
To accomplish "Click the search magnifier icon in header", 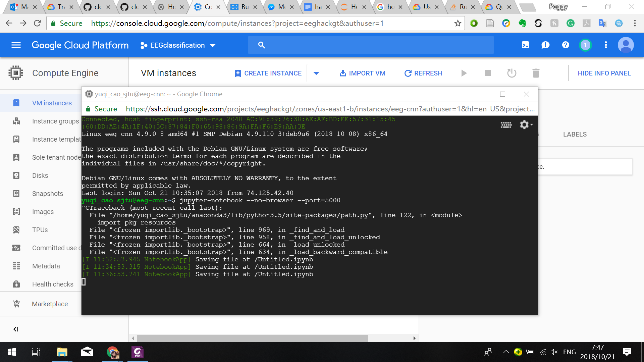I will pos(262,45).
